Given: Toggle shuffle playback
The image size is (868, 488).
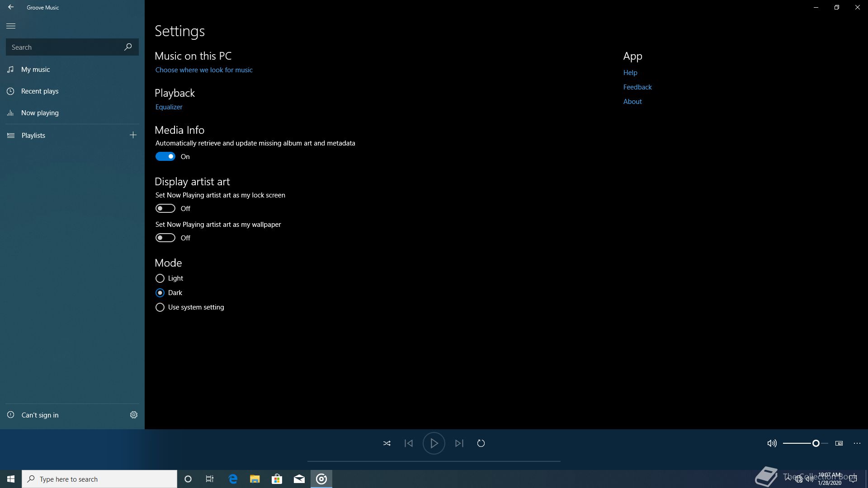Looking at the screenshot, I should pos(387,443).
